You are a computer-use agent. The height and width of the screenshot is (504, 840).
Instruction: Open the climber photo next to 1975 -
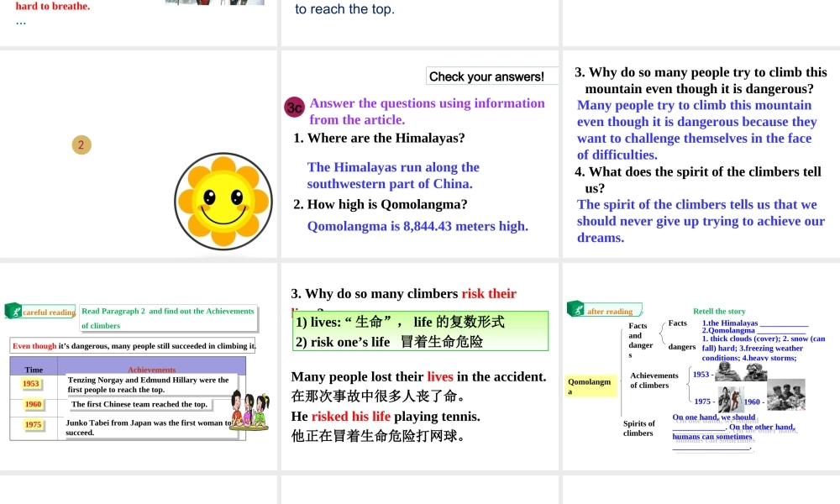731,400
